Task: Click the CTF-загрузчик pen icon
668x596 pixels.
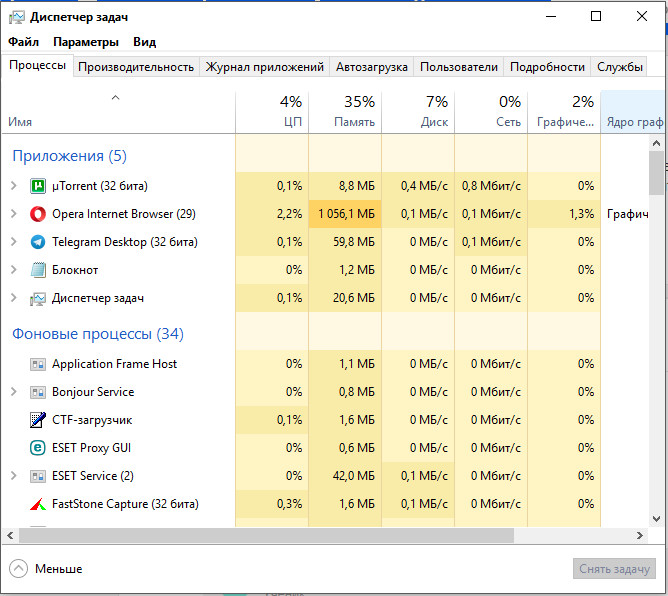Action: pyautogui.click(x=38, y=420)
